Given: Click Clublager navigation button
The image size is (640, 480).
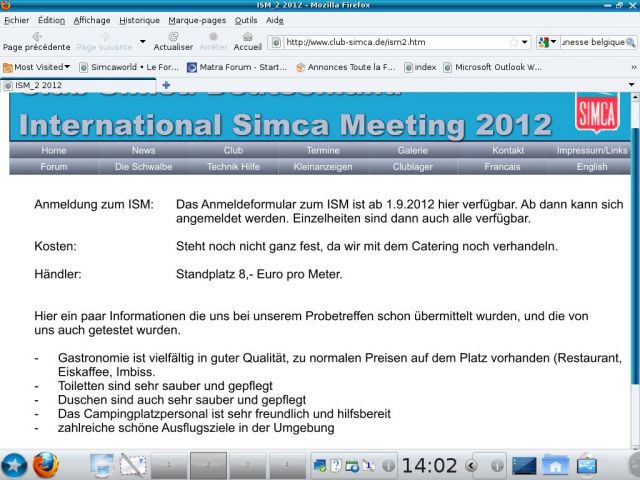Looking at the screenshot, I should pos(413,167).
